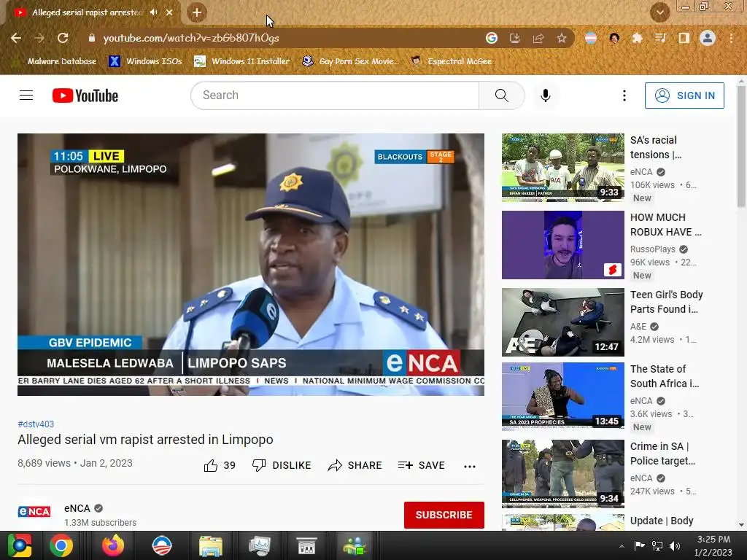
Task: Open Espectral McGee bookmark
Action: click(x=452, y=61)
